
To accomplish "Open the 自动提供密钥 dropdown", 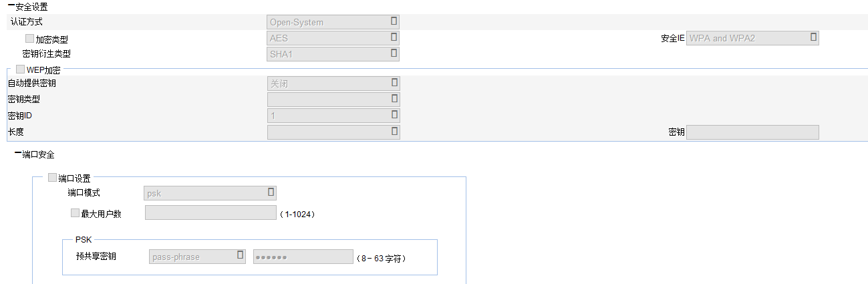I will pos(333,84).
